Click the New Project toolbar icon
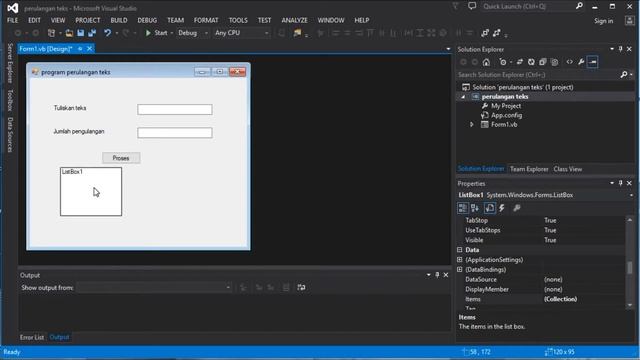The image size is (640, 360). tap(51, 33)
